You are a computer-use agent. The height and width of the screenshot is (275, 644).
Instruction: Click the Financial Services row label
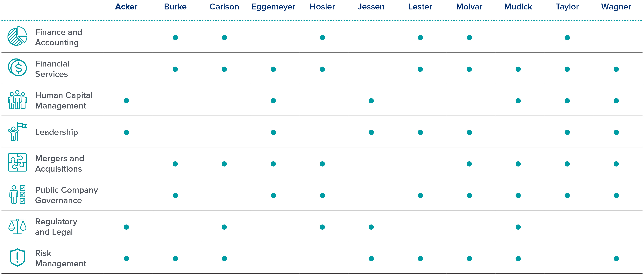click(52, 69)
